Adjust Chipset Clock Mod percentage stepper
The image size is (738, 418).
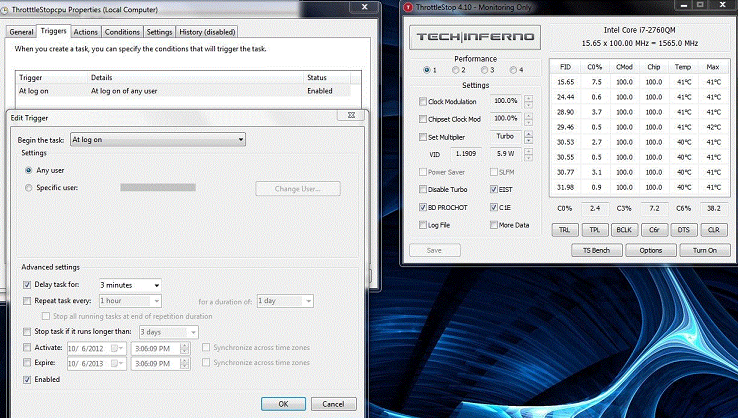coord(529,119)
